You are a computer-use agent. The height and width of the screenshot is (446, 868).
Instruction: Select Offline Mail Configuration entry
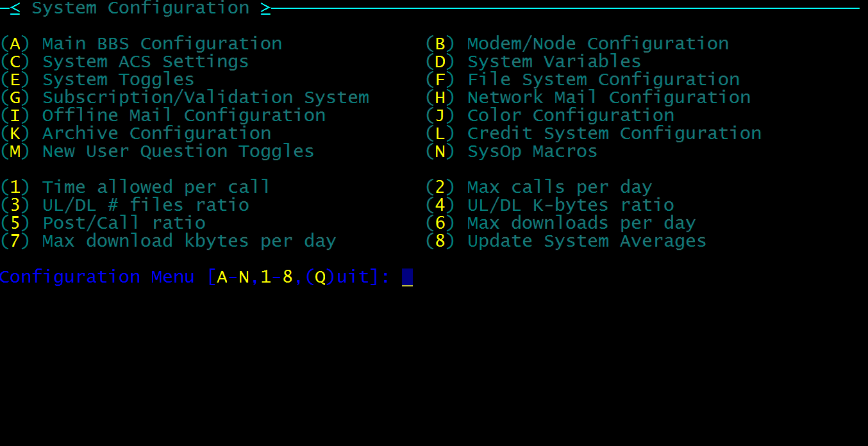coord(163,115)
